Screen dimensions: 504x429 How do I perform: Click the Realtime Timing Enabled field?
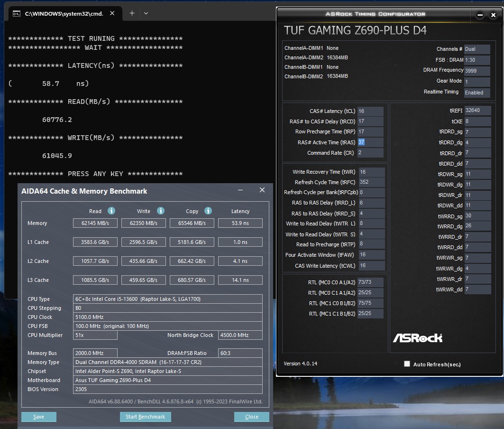[x=477, y=93]
